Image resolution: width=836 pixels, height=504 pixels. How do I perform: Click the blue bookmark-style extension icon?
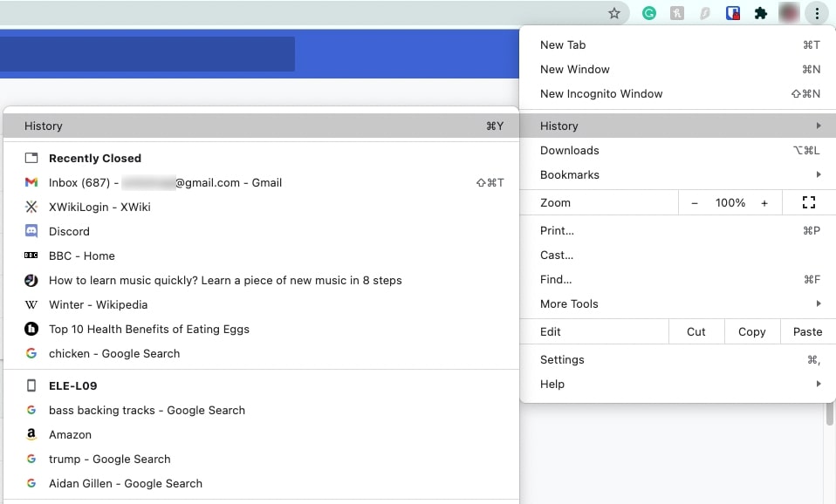pos(733,13)
